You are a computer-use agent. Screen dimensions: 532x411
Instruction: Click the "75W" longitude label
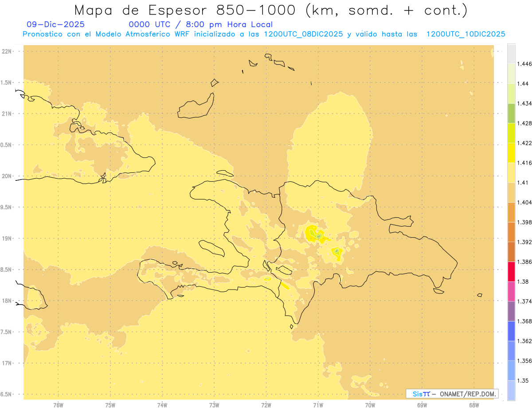coord(110,405)
